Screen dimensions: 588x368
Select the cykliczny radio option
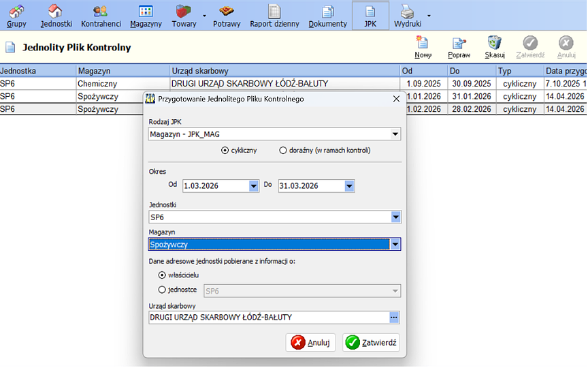[225, 151]
